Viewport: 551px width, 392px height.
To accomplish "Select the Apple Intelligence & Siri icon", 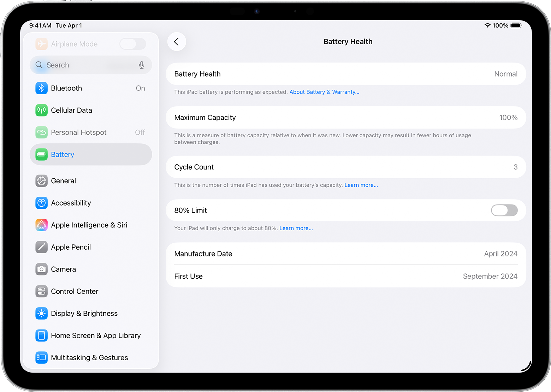I will pos(41,225).
